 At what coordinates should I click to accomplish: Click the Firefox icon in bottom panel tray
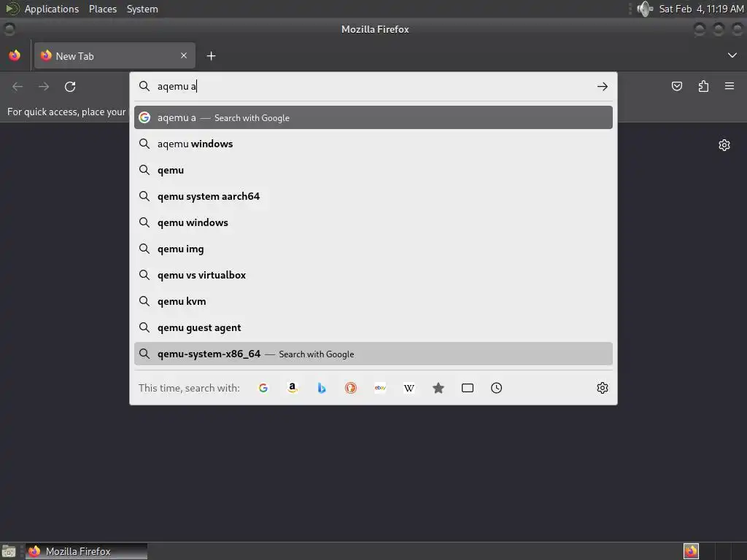691,551
